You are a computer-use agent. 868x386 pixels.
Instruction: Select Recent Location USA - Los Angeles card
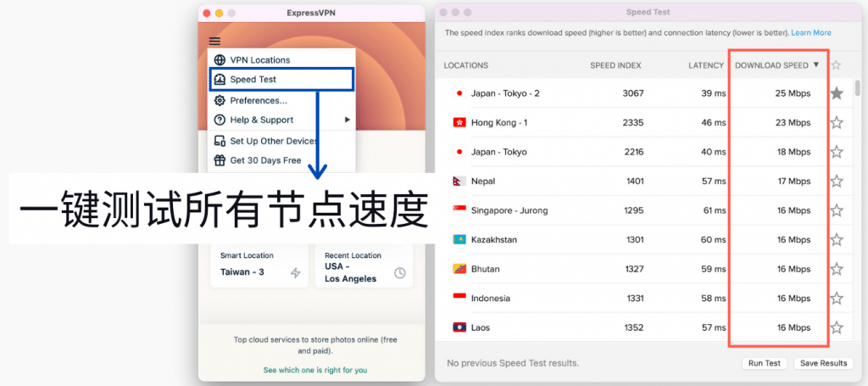[x=364, y=266]
